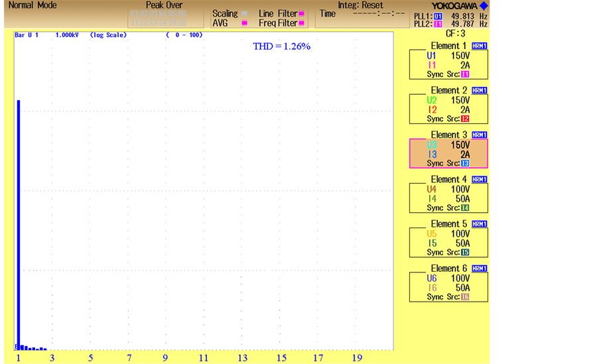Toggle the Scaling indicator
This screenshot has height=364, width=599.
[x=243, y=14]
